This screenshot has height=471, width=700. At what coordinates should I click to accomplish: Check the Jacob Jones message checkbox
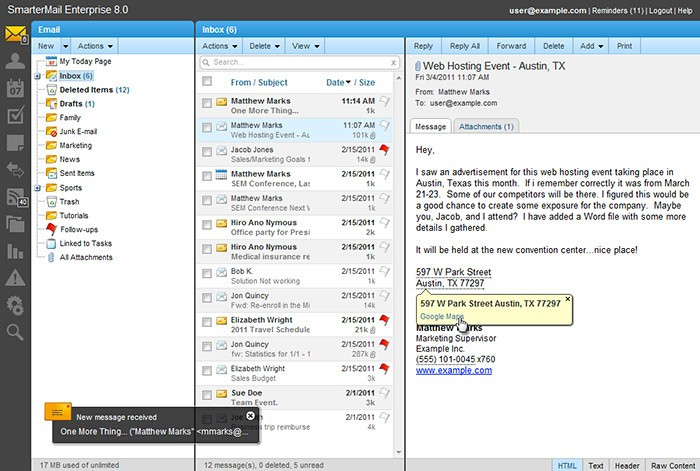coord(207,152)
